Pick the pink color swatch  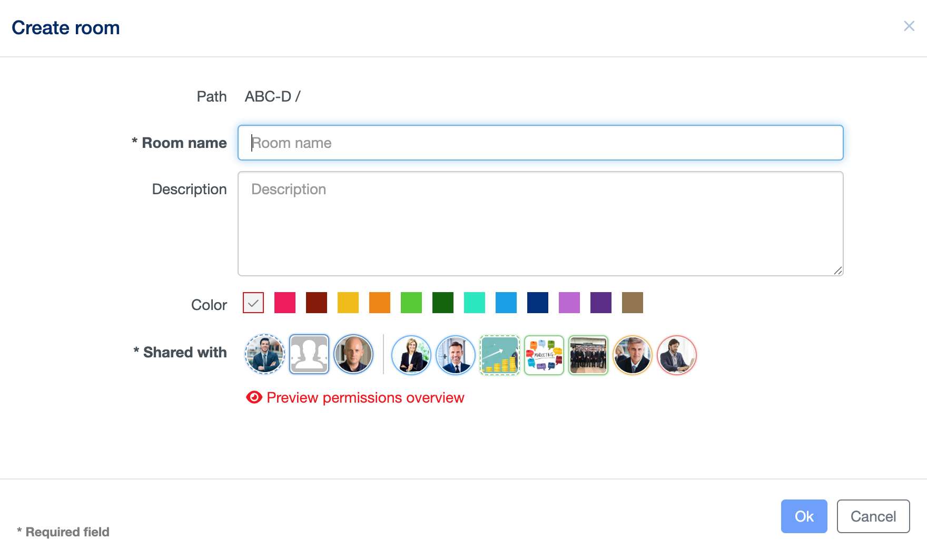pyautogui.click(x=285, y=303)
